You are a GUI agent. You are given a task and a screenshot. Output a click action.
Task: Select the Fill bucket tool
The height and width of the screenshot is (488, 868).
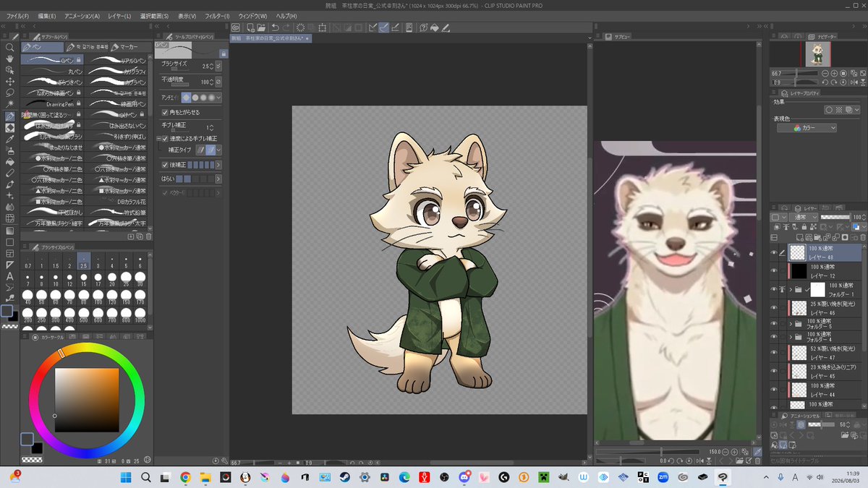tap(10, 162)
